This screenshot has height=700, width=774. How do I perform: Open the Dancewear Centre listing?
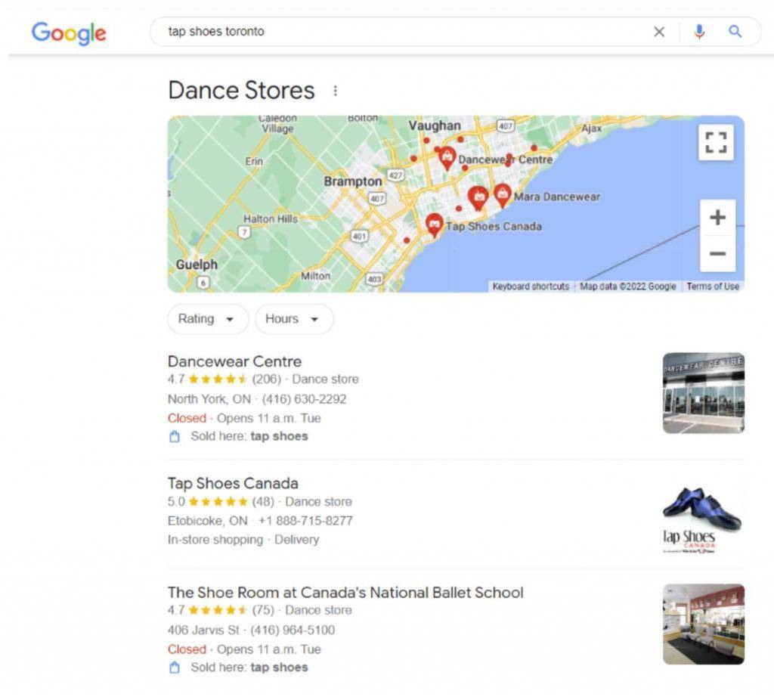[234, 361]
